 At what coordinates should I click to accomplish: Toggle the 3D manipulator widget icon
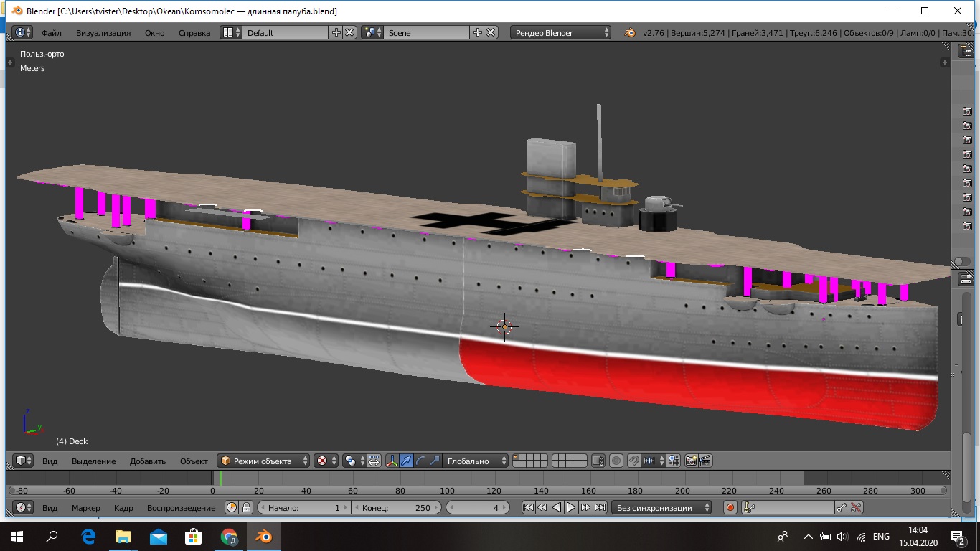[392, 461]
